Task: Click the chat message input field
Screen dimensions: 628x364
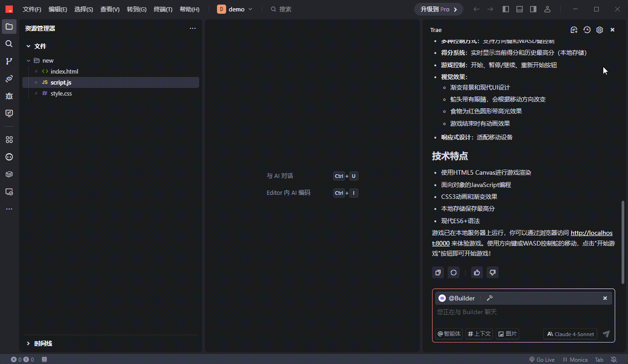Action: 523,312
